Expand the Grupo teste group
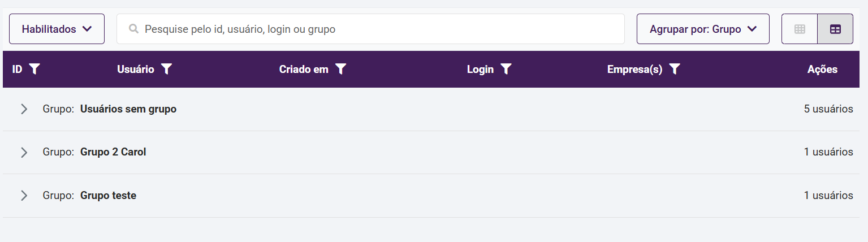Viewport: 868px width, 242px height. [x=24, y=196]
